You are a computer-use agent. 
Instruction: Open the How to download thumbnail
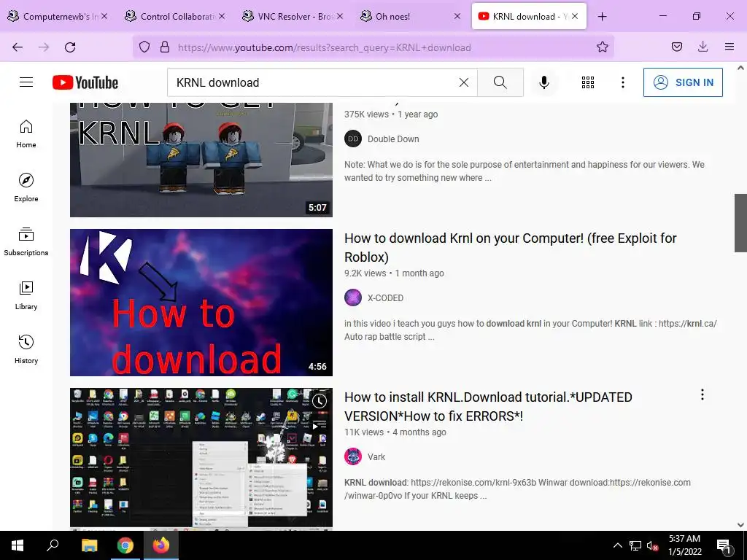point(201,303)
